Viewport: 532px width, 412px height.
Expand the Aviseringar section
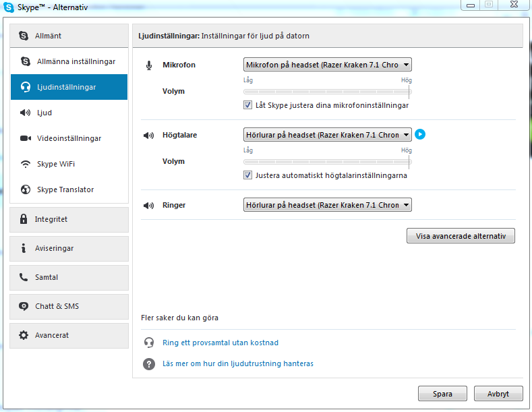tap(69, 249)
